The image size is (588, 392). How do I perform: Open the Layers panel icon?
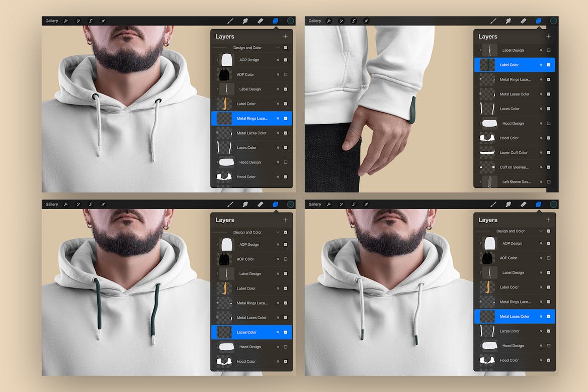coord(275,21)
